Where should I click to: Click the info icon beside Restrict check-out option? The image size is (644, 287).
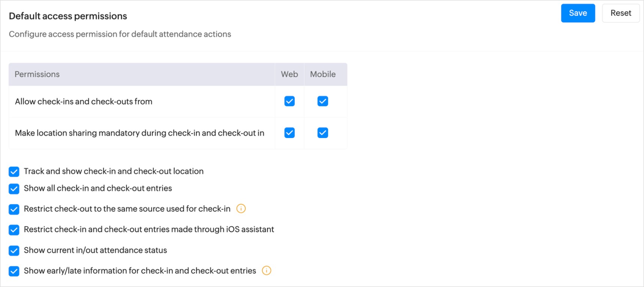(x=241, y=209)
